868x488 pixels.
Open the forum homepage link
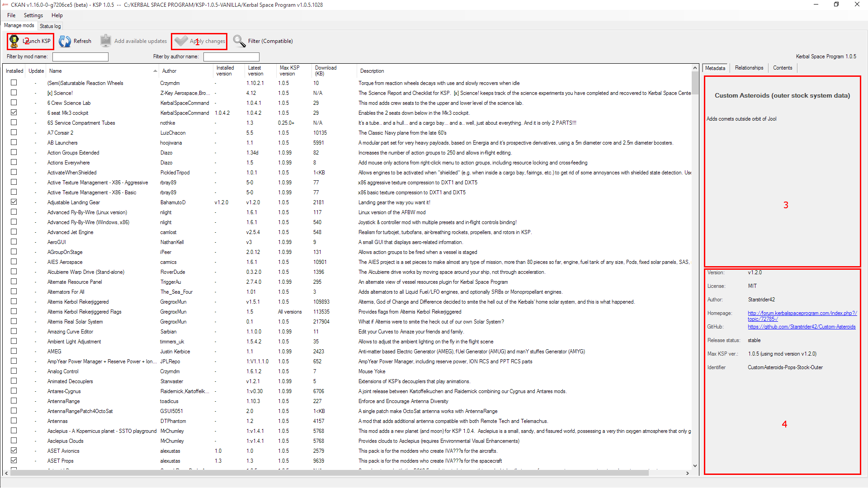coord(802,316)
